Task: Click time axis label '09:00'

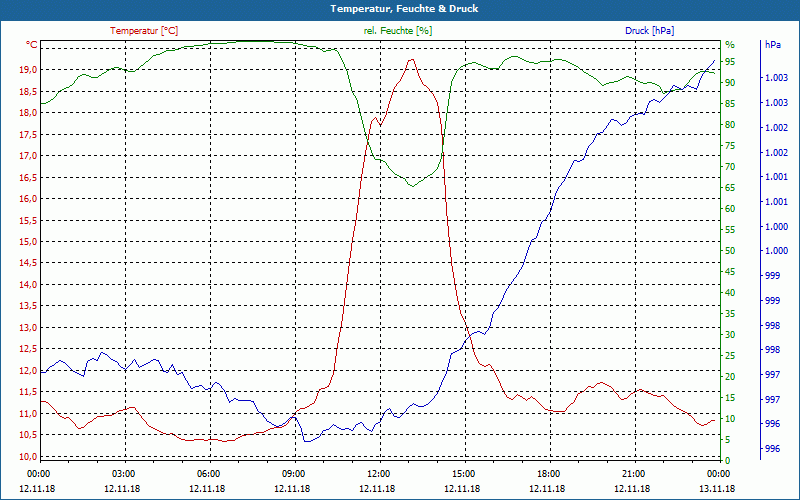Action: (292, 473)
